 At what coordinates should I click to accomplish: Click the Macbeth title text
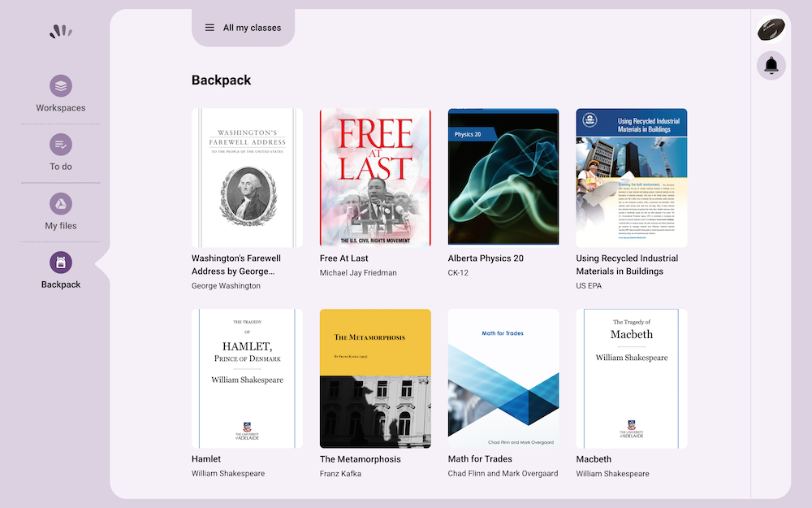point(594,458)
